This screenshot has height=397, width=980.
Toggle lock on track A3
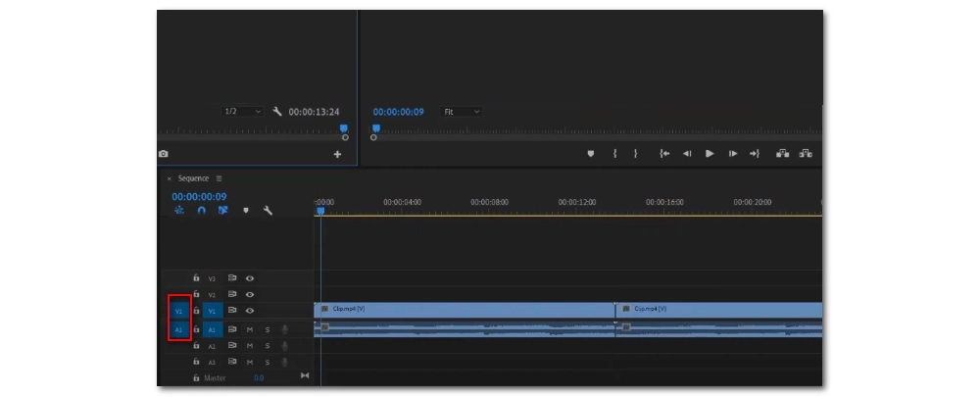(196, 362)
